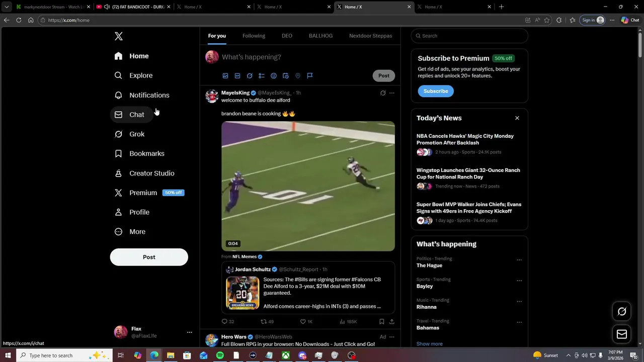Open Copilot Chat in browser toolbar
The image size is (644, 362).
click(630, 20)
